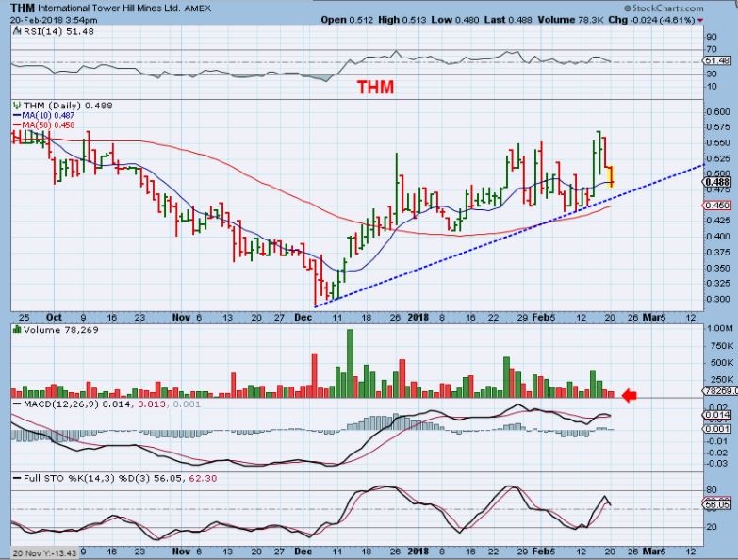Screen dimensions: 738x560
Task: Click the MACD black line legend marker
Action: click(15, 404)
